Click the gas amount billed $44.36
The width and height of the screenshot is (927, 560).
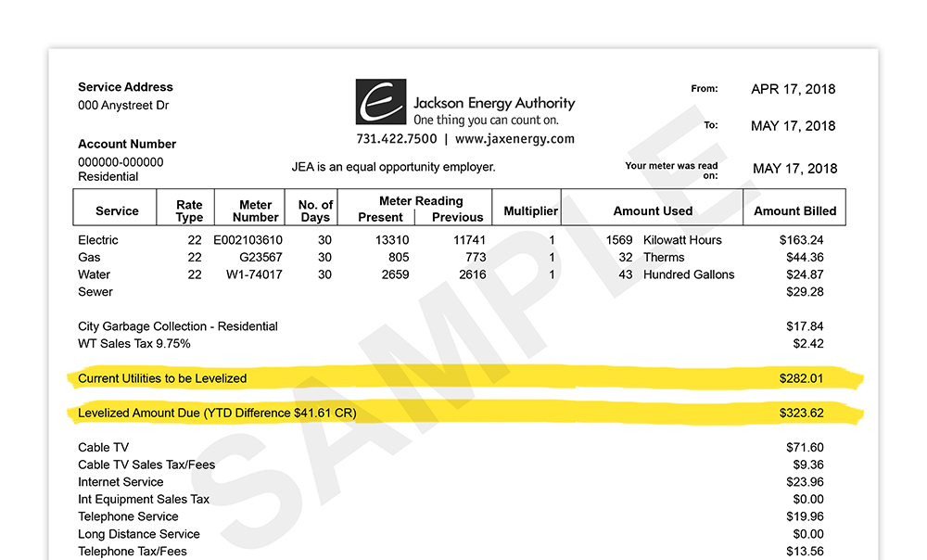pyautogui.click(x=805, y=257)
